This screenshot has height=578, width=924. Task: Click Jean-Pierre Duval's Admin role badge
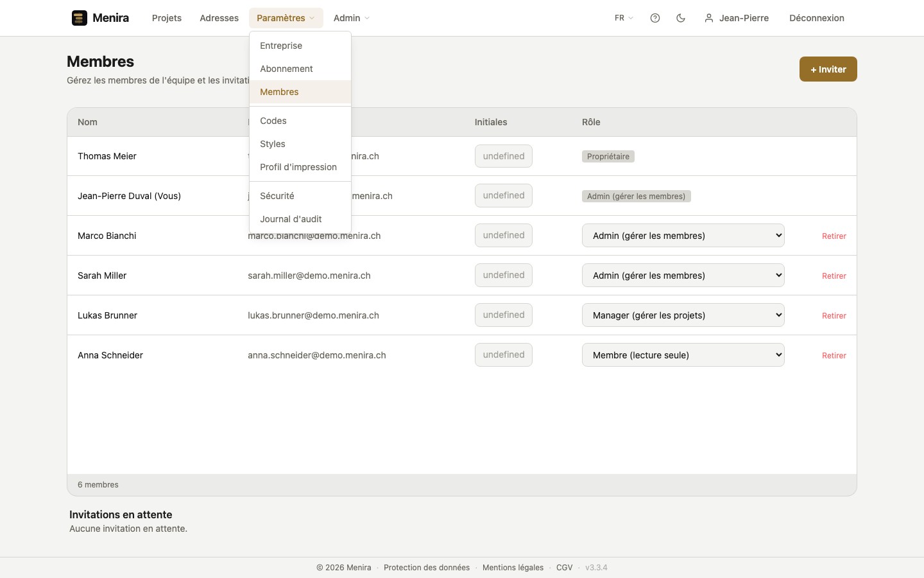click(637, 197)
